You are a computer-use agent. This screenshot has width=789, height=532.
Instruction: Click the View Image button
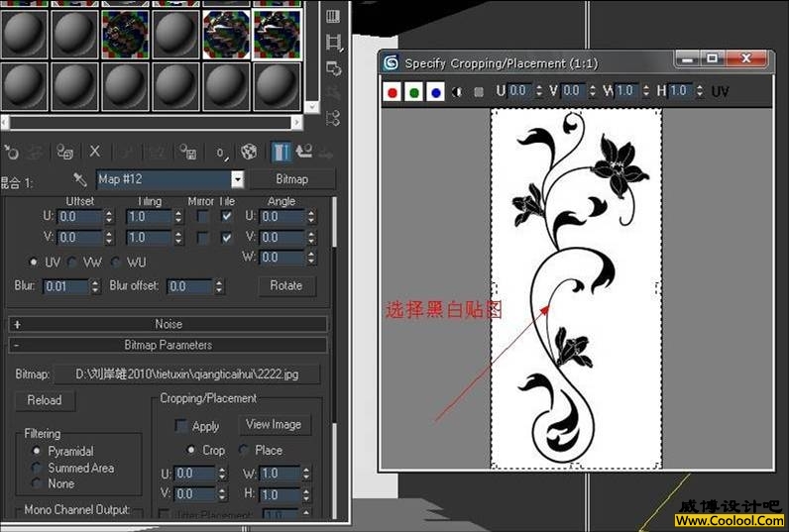pos(274,424)
